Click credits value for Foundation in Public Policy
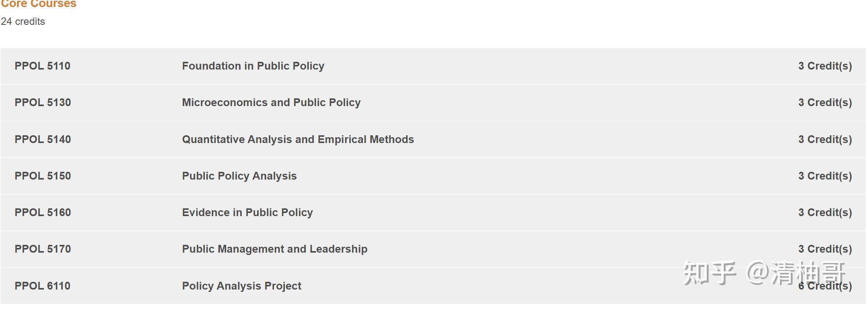Viewport: 868px width, 309px height. pyautogui.click(x=825, y=66)
